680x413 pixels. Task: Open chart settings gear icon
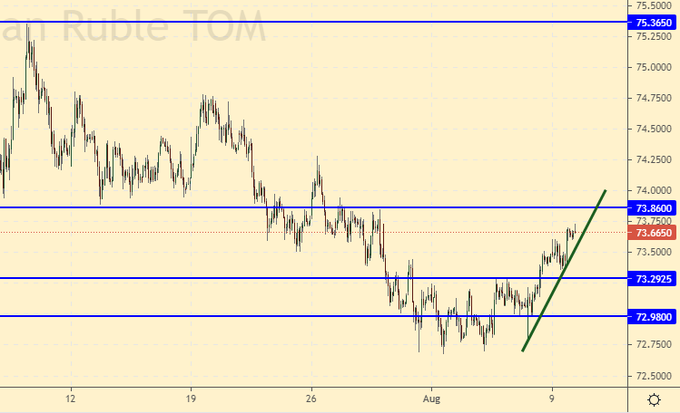[653, 400]
